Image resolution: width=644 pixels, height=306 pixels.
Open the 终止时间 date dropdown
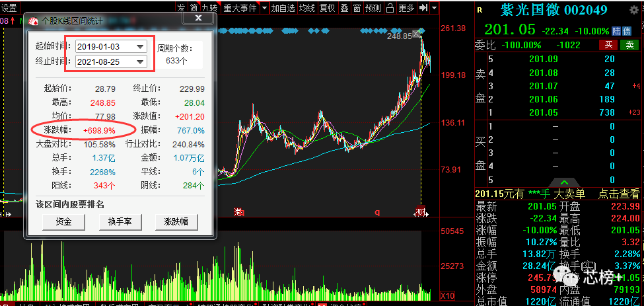pos(141,62)
